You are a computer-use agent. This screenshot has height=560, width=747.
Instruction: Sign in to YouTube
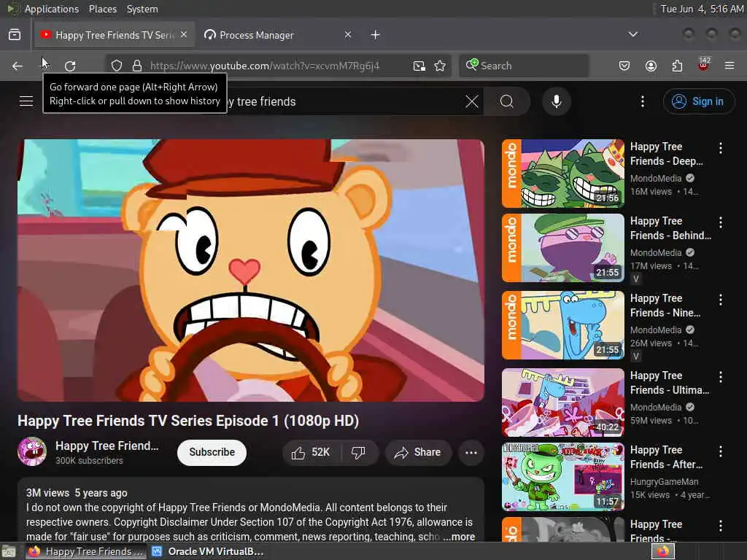click(x=699, y=101)
